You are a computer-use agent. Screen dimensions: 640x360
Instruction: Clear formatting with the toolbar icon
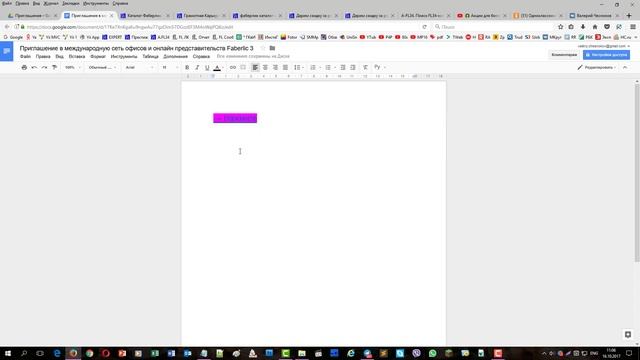click(365, 67)
